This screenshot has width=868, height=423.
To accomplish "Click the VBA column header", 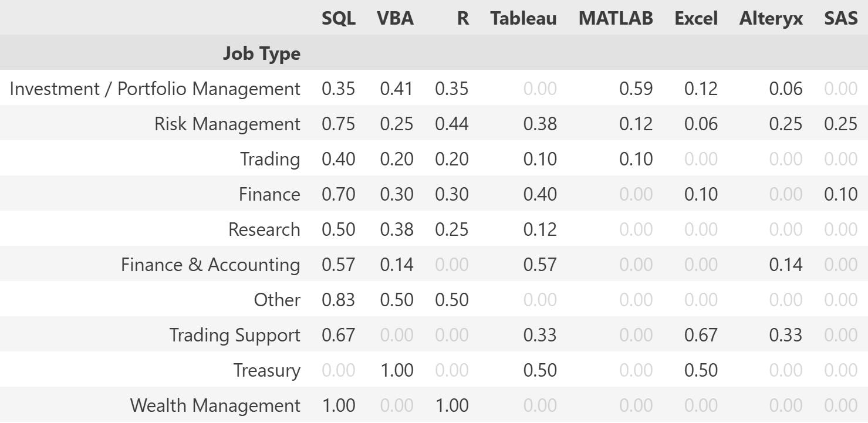I will coord(396,18).
